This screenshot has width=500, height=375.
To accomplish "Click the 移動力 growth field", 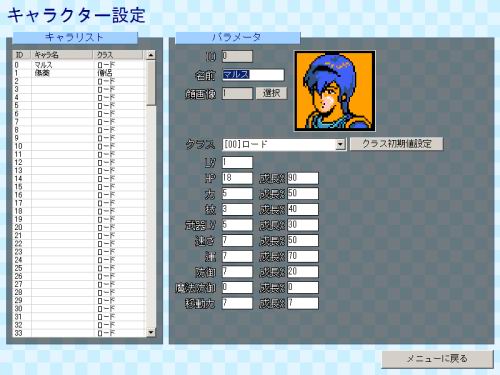I will coord(303,303).
